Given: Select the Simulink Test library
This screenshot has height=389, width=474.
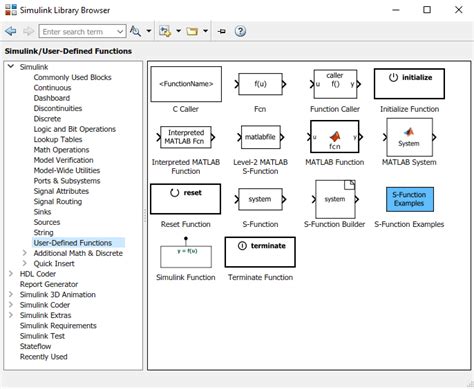Looking at the screenshot, I should click(42, 336).
